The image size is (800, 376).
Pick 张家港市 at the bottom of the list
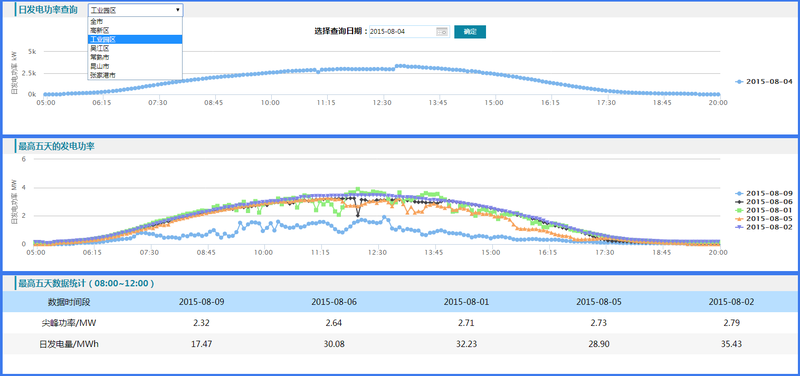135,75
